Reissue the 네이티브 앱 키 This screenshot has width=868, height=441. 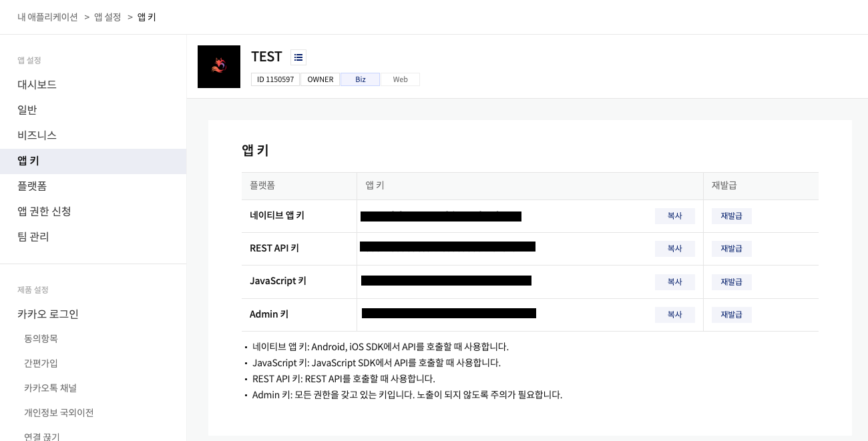[x=732, y=216]
